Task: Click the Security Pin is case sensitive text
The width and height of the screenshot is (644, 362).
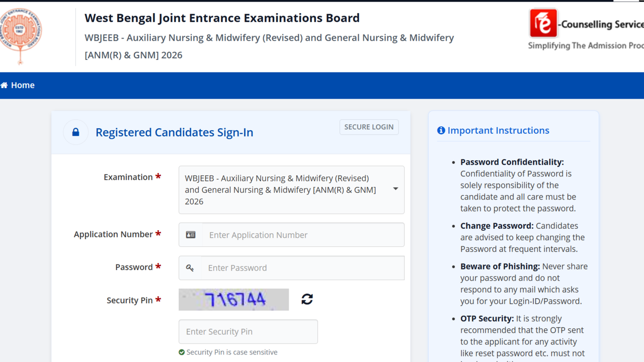Action: [x=232, y=352]
